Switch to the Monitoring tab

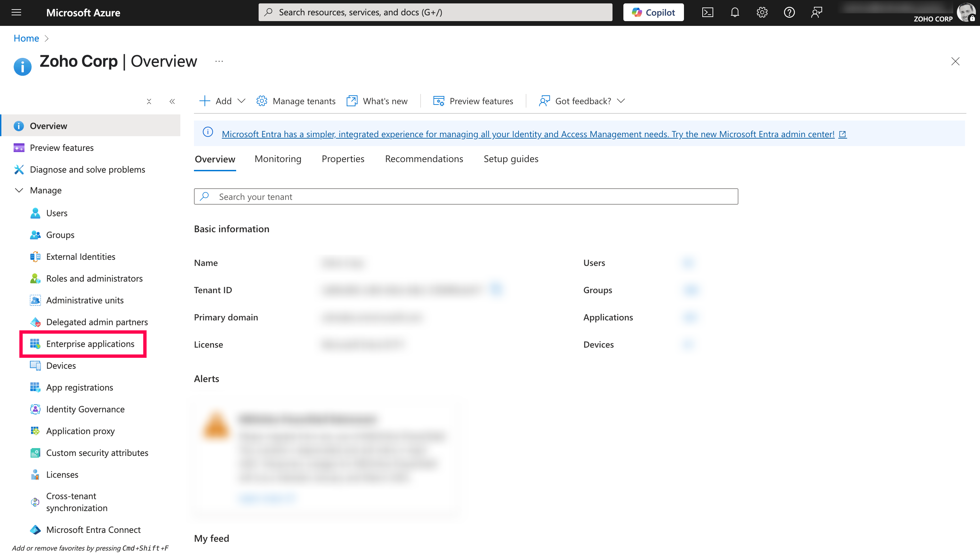[278, 159]
